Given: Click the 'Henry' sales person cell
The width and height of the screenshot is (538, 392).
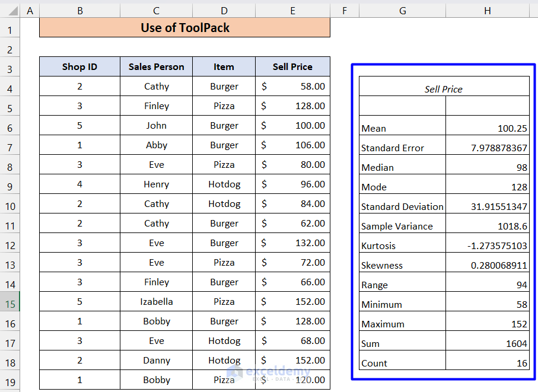Looking at the screenshot, I should click(156, 184).
